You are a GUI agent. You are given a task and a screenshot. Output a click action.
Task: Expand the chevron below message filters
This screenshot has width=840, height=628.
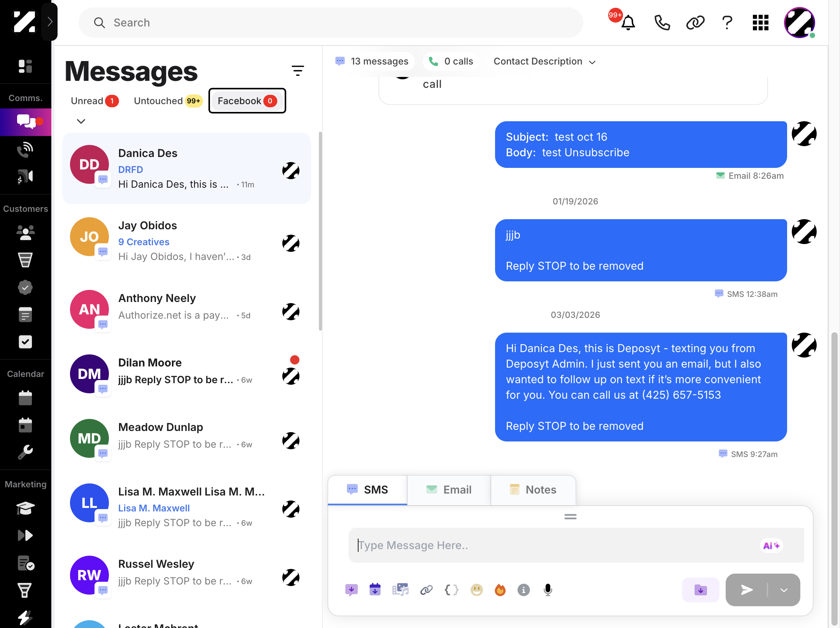(81, 121)
